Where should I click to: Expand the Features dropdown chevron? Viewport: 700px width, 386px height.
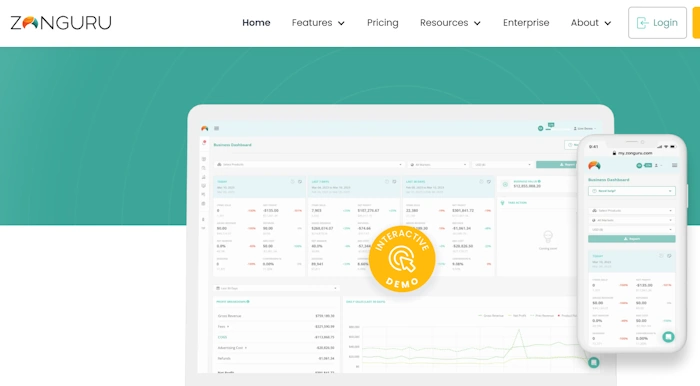[x=341, y=23]
